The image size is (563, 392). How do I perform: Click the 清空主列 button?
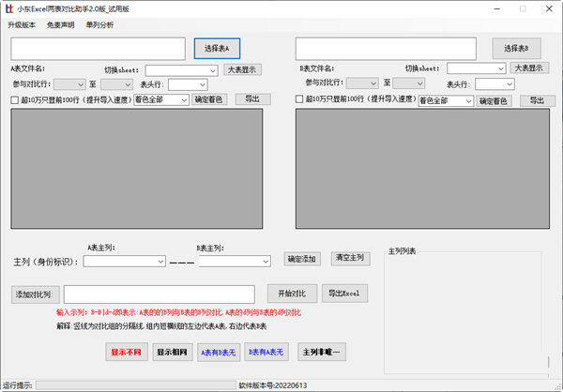[350, 258]
